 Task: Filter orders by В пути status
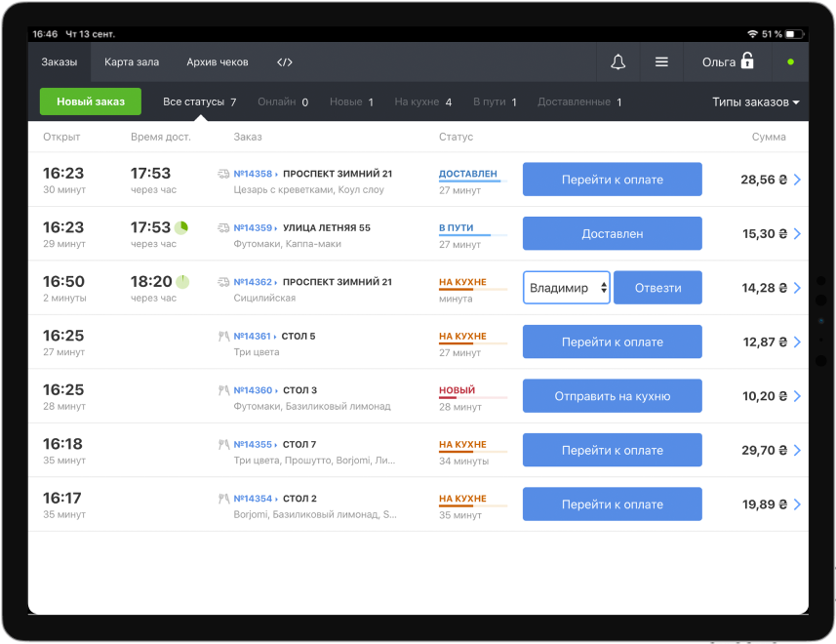pos(495,101)
